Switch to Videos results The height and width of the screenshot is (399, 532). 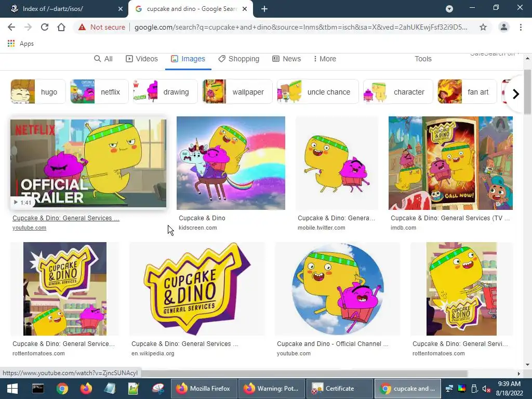pyautogui.click(x=141, y=59)
